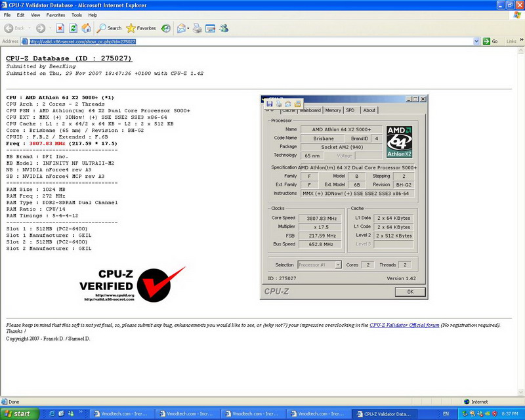The height and width of the screenshot is (420, 525).
Task: Click the email icon on image toolbar
Action: 288,104
